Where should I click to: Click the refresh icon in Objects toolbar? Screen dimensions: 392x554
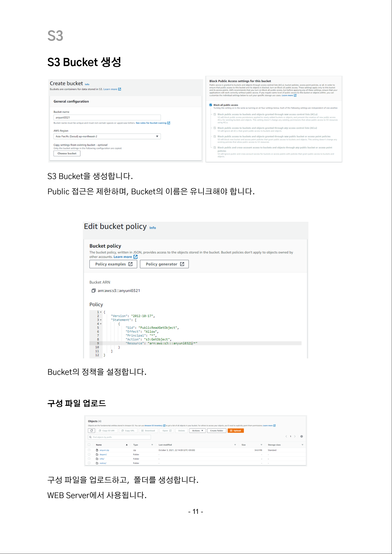coord(91,431)
